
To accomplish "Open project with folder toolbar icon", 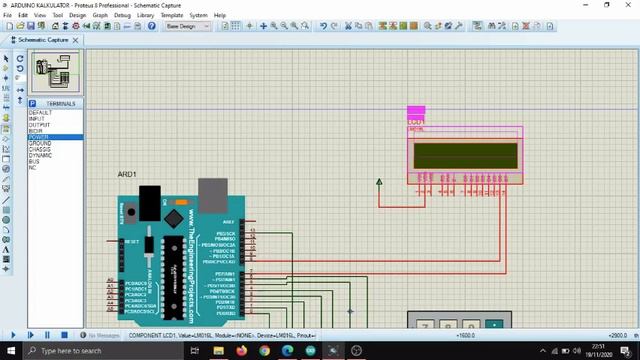I will [20, 26].
